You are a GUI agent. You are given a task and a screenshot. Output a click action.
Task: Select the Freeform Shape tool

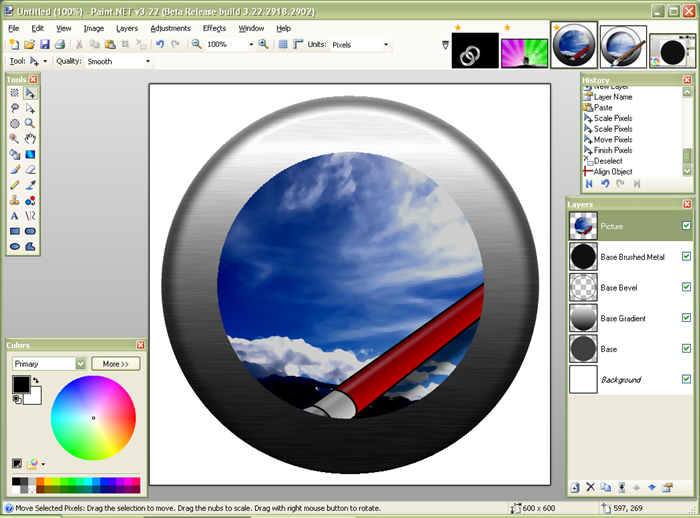30,246
